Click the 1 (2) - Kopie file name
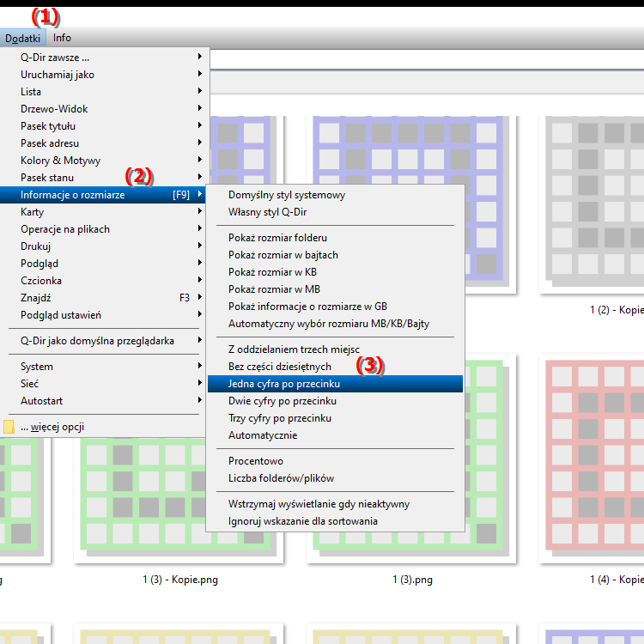Screen dimensions: 644x644 coord(617,310)
